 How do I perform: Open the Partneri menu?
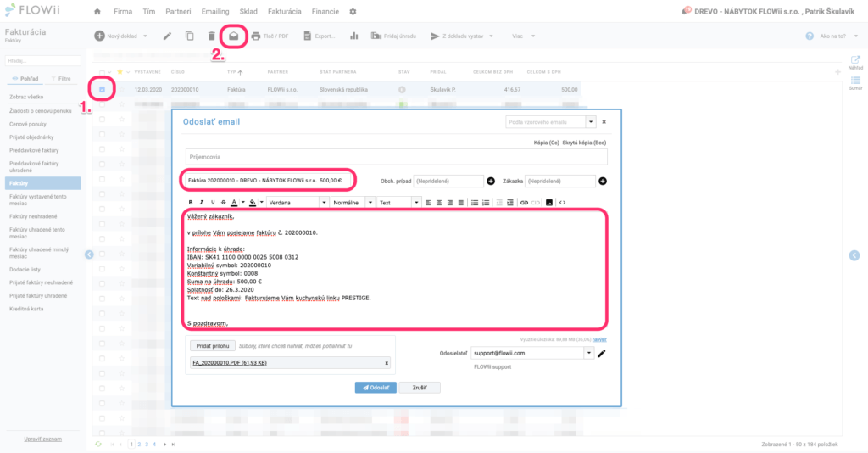point(178,12)
